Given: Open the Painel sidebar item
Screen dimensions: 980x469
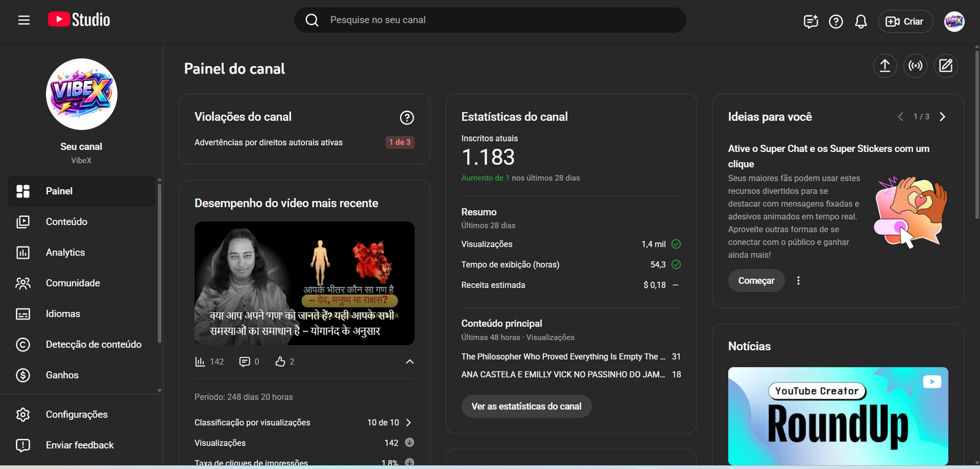Looking at the screenshot, I should pos(81,191).
